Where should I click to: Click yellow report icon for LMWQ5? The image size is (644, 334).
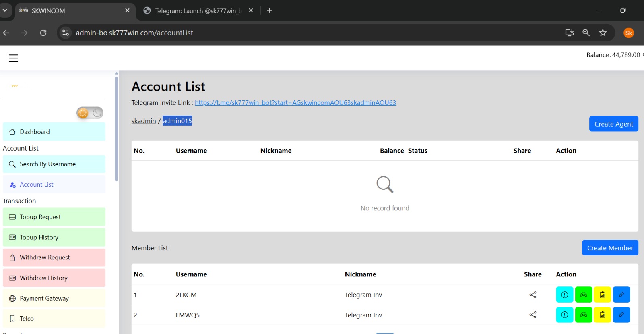(x=602, y=315)
